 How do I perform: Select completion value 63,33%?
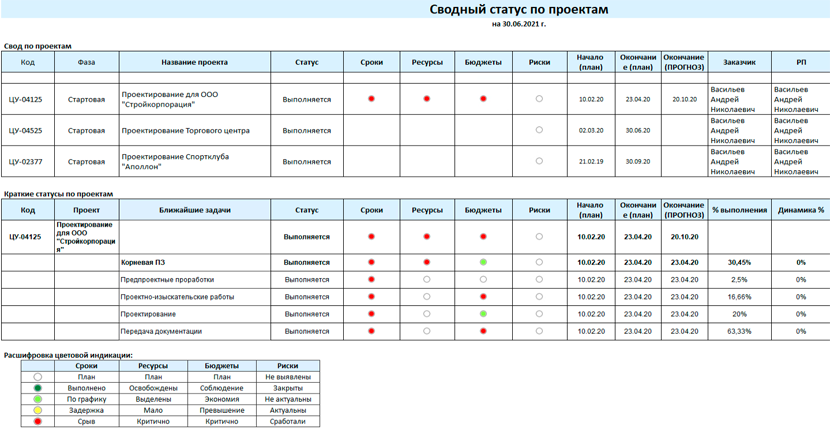click(x=739, y=332)
